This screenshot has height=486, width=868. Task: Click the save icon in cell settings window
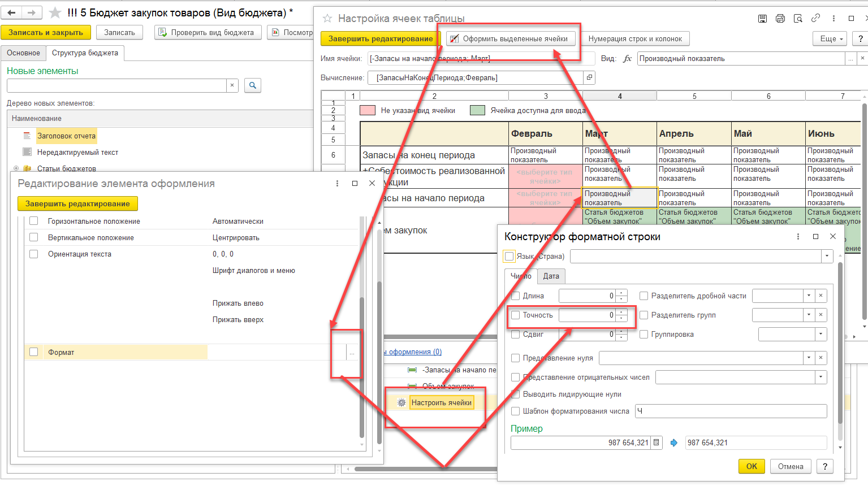[763, 19]
